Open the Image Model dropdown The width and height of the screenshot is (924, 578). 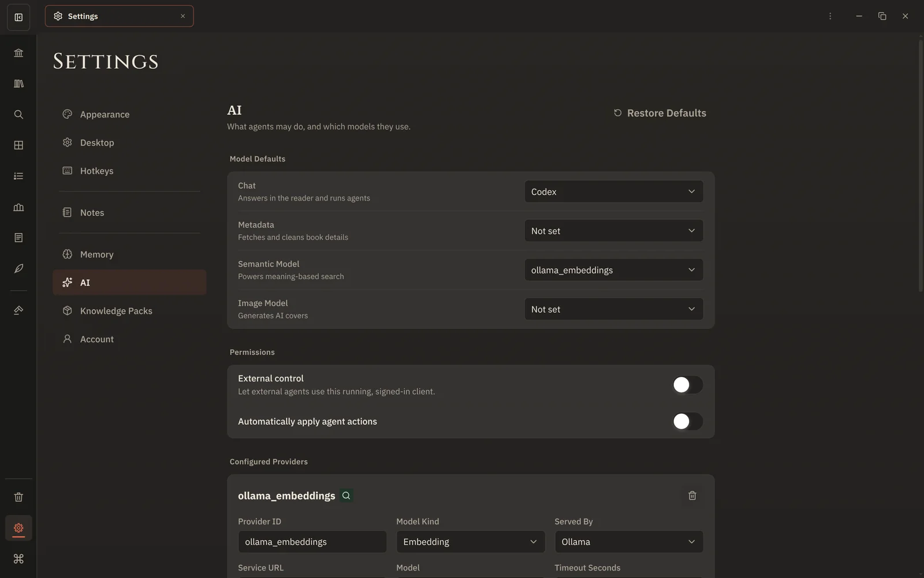coord(613,309)
